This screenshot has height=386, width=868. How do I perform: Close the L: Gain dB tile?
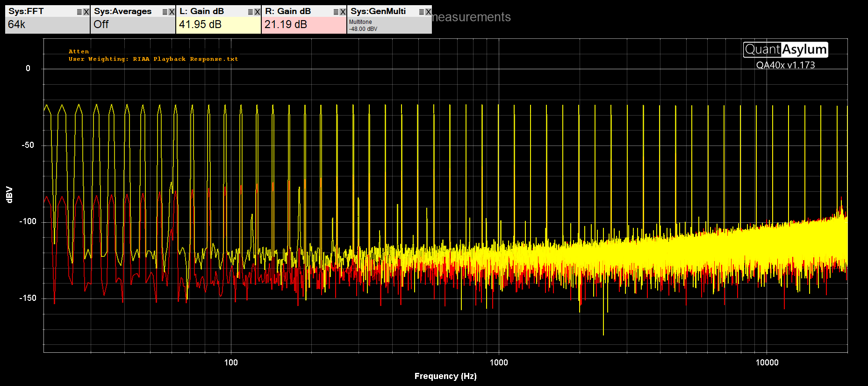click(257, 12)
